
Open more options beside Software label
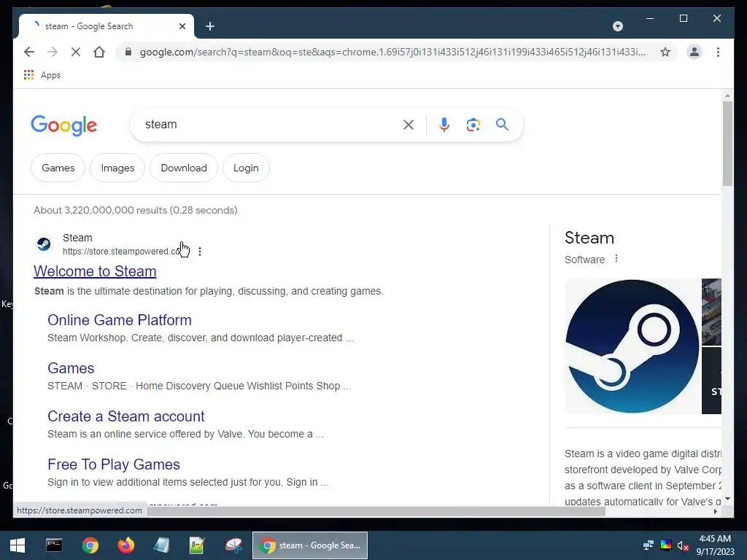coord(616,259)
